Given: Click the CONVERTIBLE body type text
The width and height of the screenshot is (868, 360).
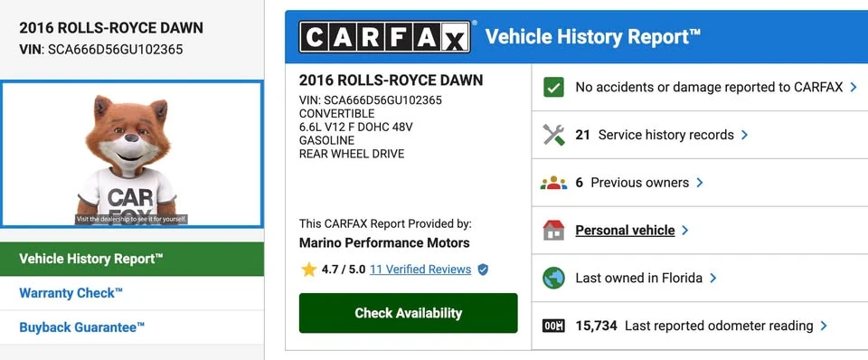Looking at the screenshot, I should click(x=336, y=114).
